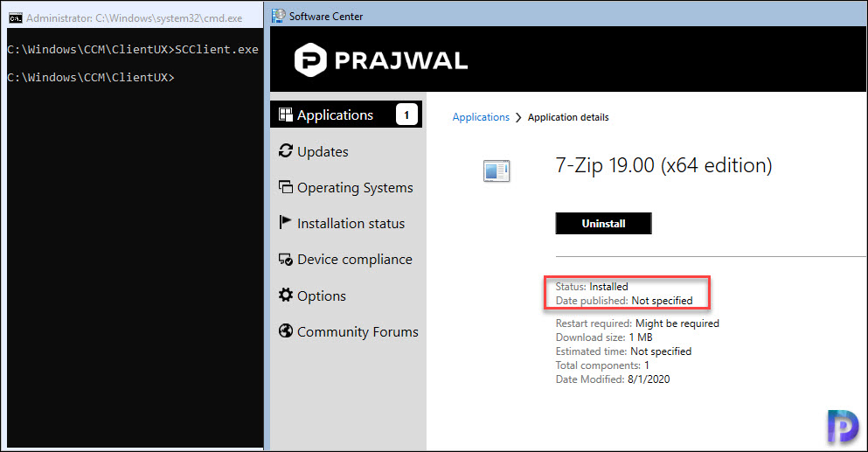Click the Device compliance check icon
Screen dimensions: 868x452
pyautogui.click(x=286, y=259)
